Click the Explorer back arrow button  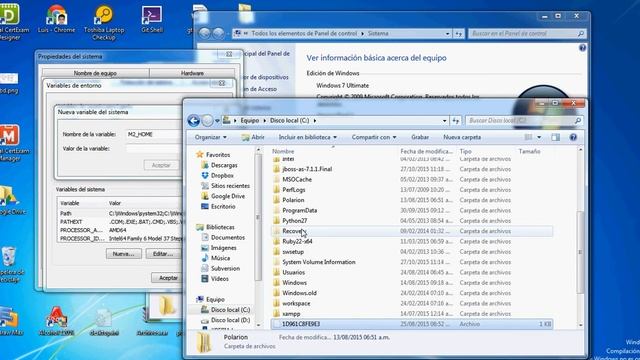click(x=193, y=120)
